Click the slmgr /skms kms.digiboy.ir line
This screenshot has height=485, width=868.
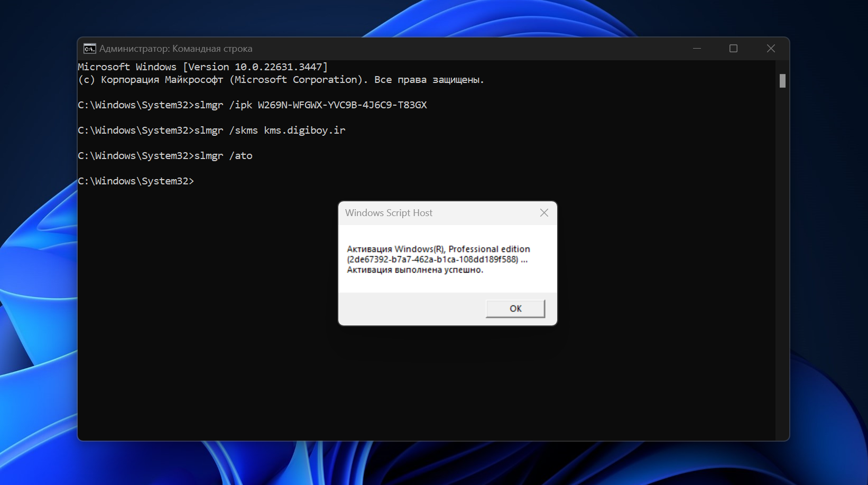211,130
